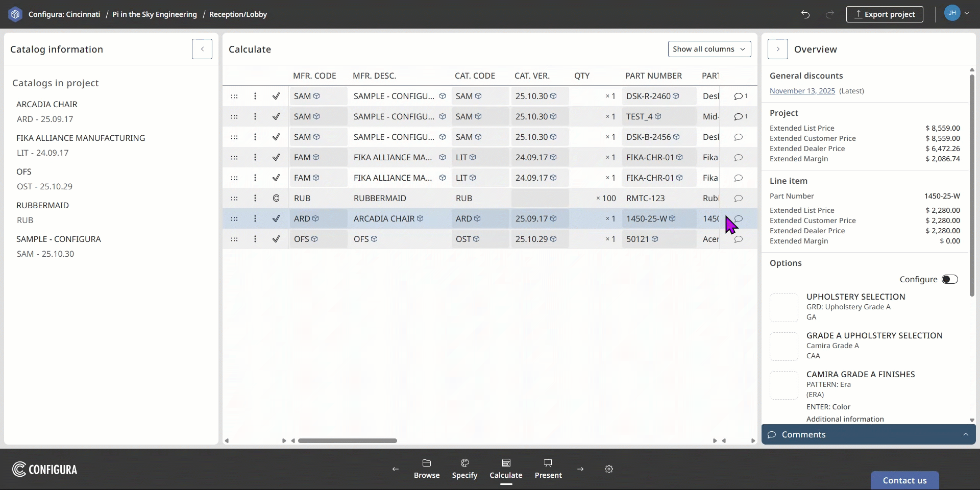
Task: Open the Show all columns dropdown
Action: point(709,49)
